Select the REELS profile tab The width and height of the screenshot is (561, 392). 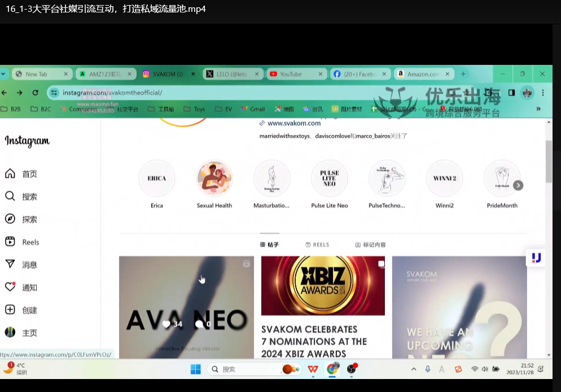pyautogui.click(x=317, y=245)
